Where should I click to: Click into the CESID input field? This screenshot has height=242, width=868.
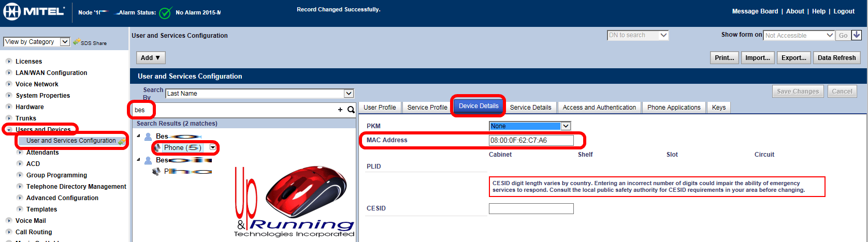click(531, 208)
